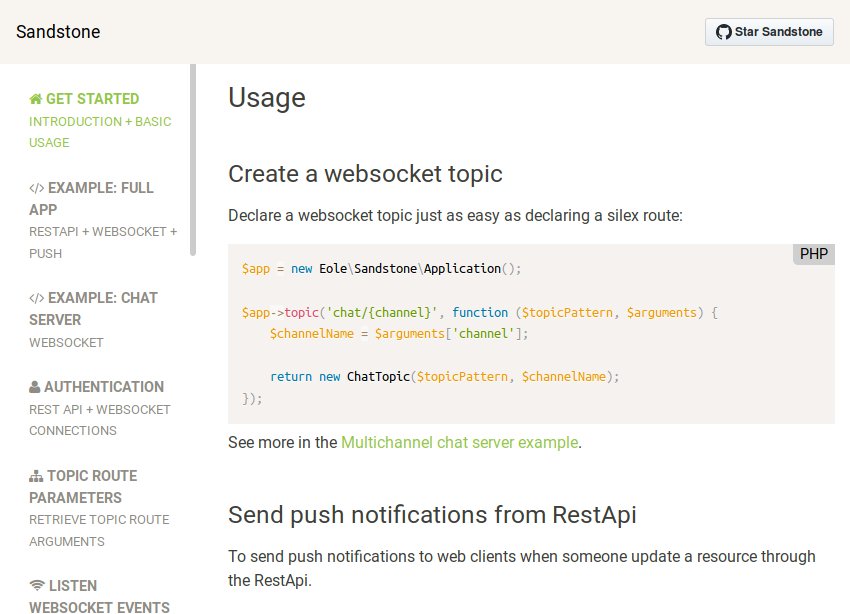The image size is (850, 614).
Task: Click the Create a websocket topic heading
Action: (x=365, y=174)
